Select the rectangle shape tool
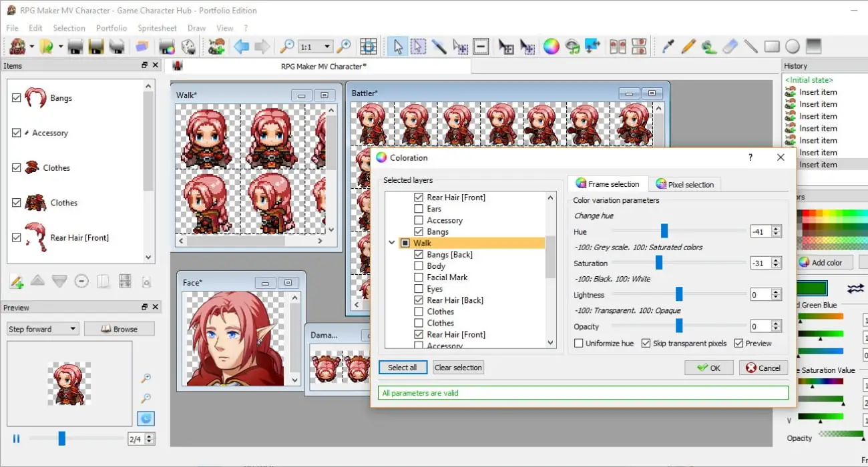 tap(772, 46)
